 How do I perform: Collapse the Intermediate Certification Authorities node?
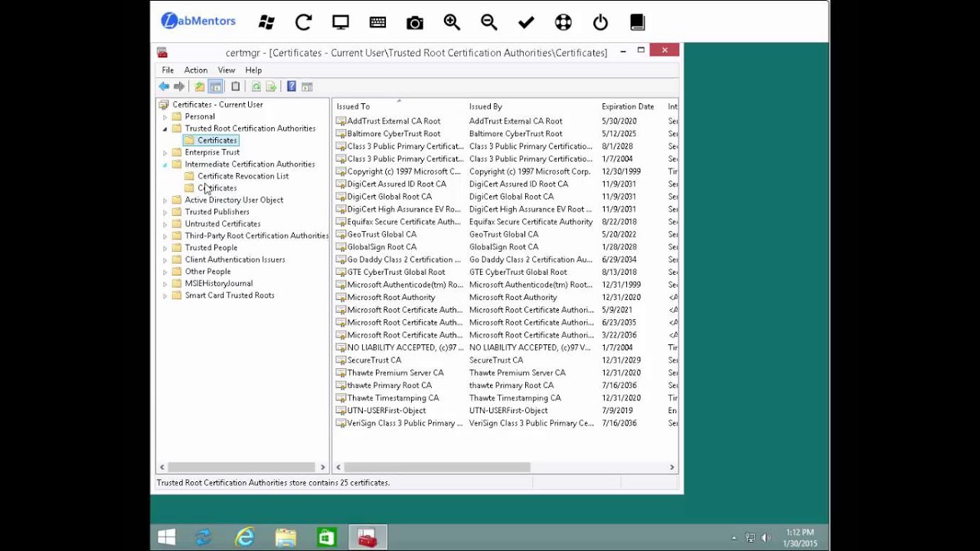tap(165, 165)
